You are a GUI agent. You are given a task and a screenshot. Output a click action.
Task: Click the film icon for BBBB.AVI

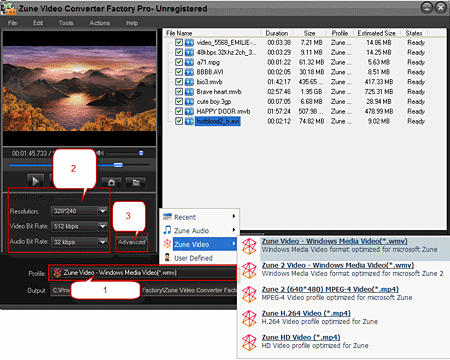pos(189,72)
